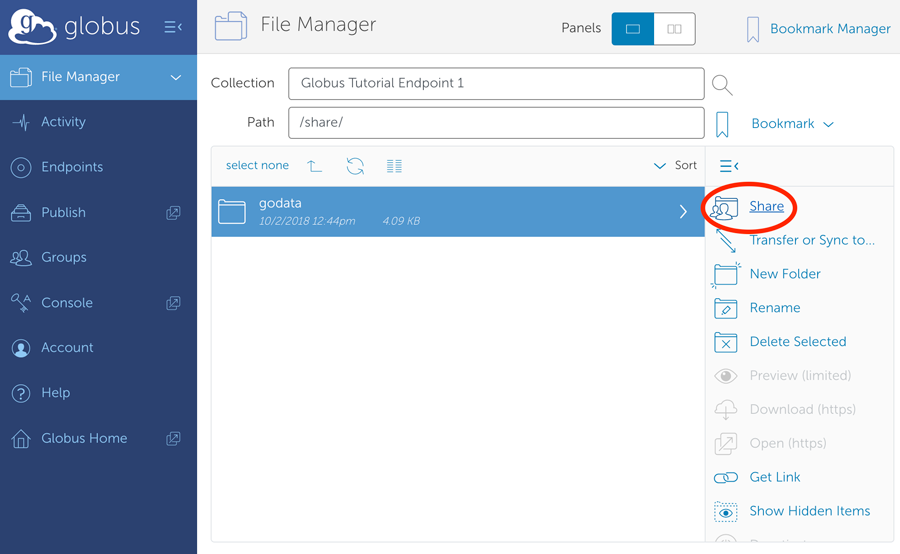Viewport: 900px width, 554px height.
Task: Select the godata folder row
Action: pyautogui.click(x=458, y=211)
